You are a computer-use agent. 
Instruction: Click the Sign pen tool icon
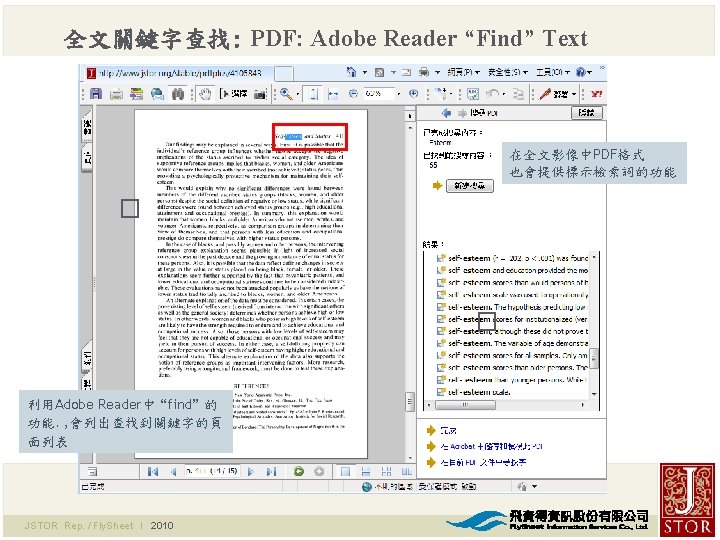[x=546, y=94]
